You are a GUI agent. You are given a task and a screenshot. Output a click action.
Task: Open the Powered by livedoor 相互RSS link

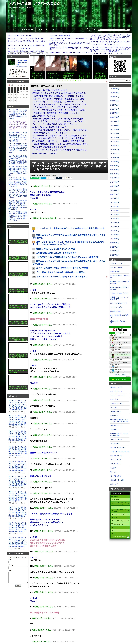tap(45, 153)
